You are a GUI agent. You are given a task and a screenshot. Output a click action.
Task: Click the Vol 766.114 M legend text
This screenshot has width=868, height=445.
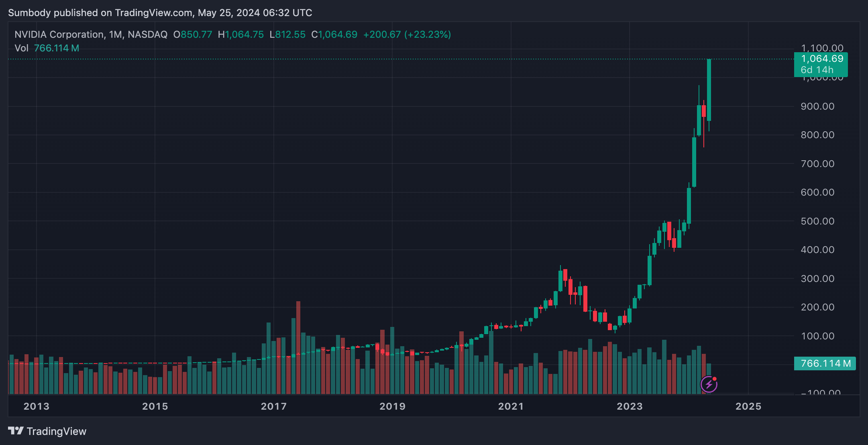click(x=47, y=48)
